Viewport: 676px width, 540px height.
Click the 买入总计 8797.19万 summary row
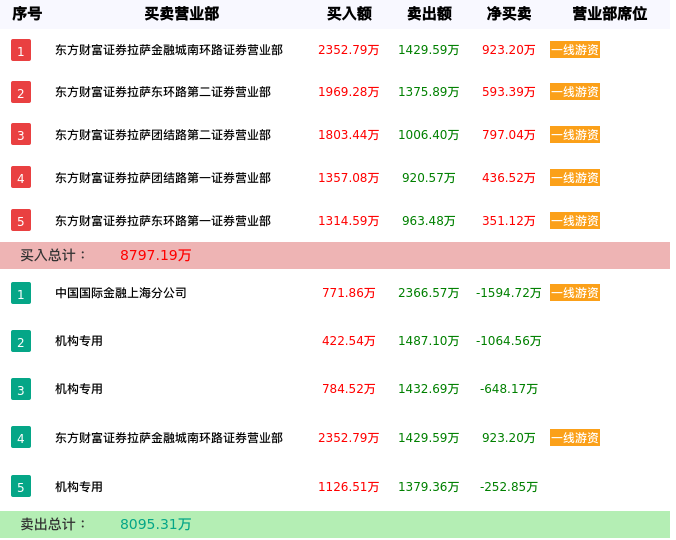335,255
